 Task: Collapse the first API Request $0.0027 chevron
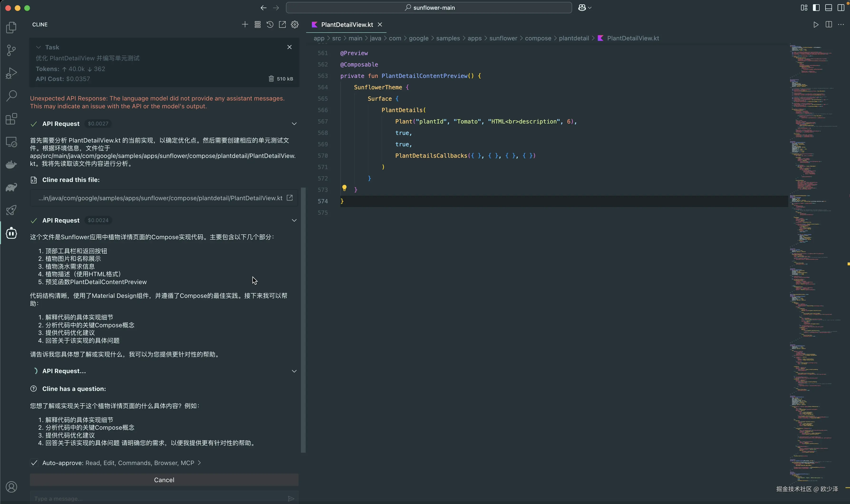[294, 124]
